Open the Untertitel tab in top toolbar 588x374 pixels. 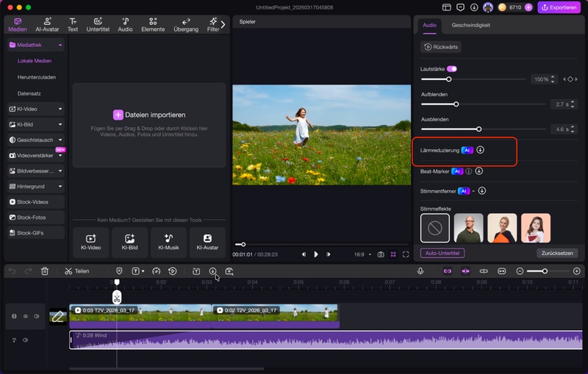click(98, 25)
